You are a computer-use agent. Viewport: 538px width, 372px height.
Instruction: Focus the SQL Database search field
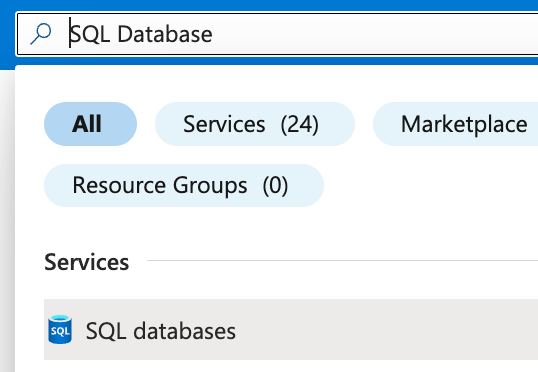tap(278, 34)
